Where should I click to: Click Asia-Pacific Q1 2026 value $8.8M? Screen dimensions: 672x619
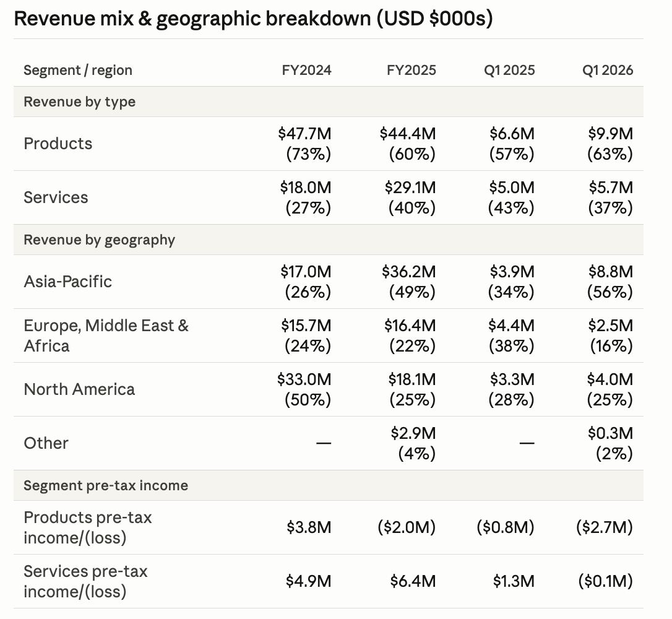coord(610,272)
